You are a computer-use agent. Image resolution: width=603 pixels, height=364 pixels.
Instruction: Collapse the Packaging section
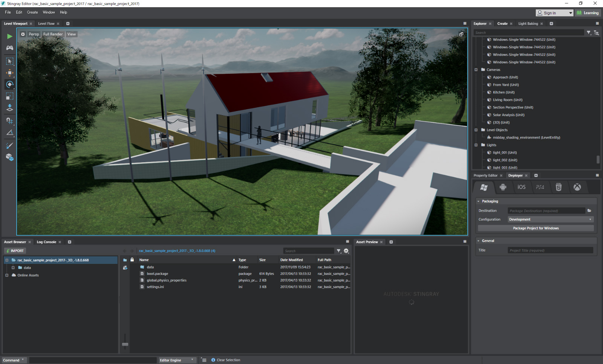479,201
